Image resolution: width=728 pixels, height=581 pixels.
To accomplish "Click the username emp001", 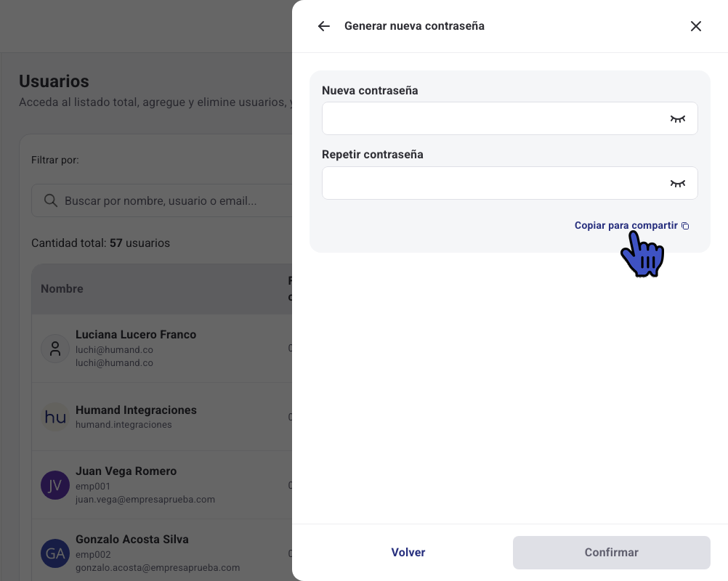I will click(93, 487).
